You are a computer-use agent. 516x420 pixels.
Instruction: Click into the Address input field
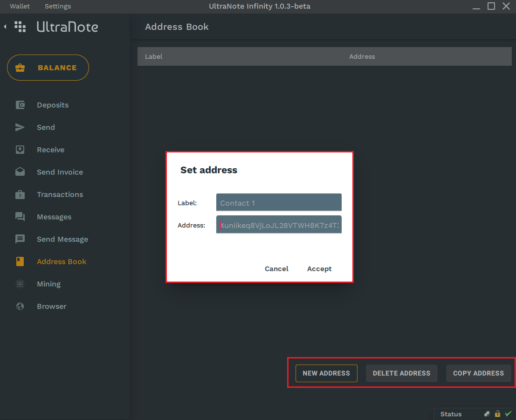(x=279, y=225)
